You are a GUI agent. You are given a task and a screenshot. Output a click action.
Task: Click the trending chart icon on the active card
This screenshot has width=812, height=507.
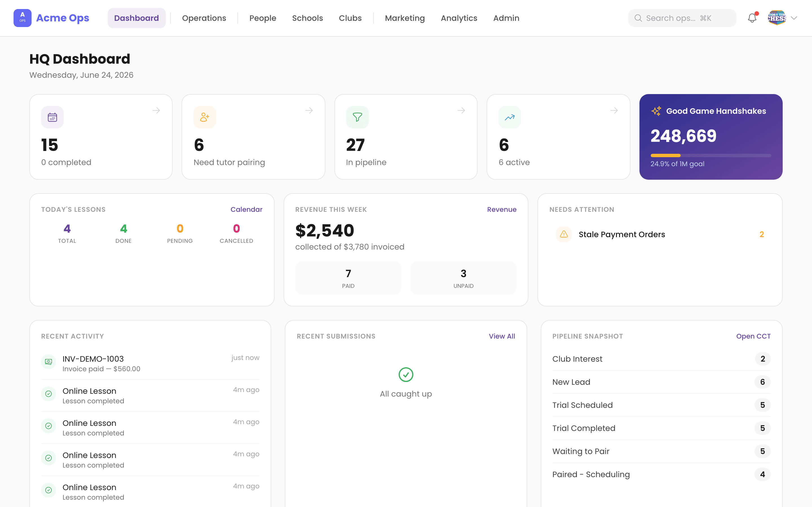coord(510,117)
